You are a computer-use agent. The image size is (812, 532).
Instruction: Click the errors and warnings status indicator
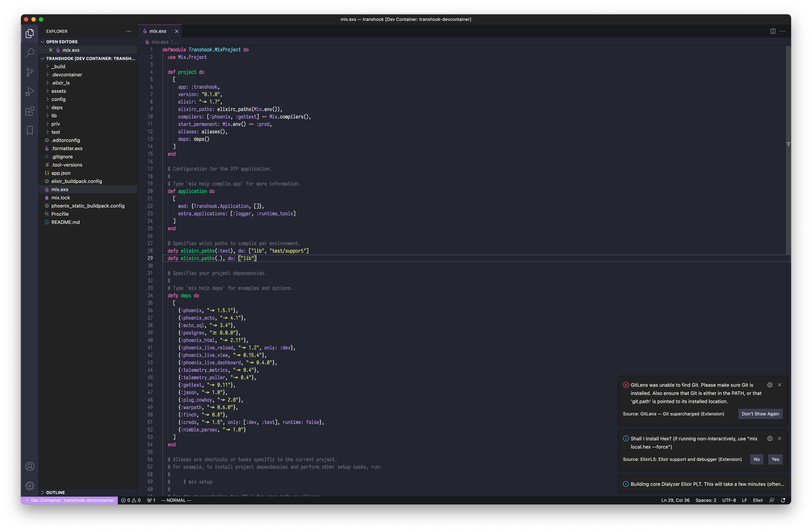(x=131, y=500)
